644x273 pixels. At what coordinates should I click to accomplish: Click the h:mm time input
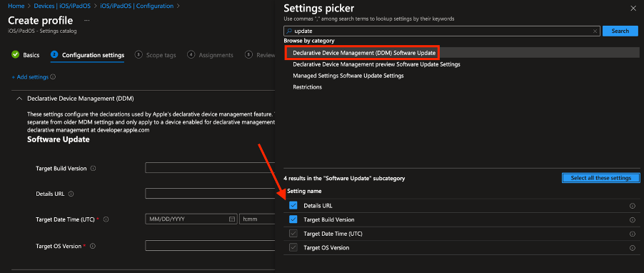(x=257, y=219)
